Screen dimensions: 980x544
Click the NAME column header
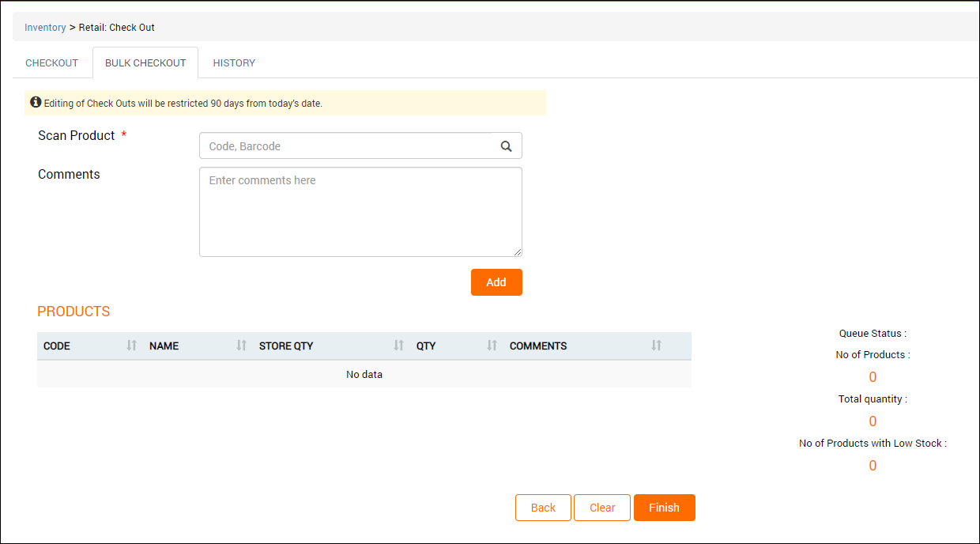click(x=198, y=346)
